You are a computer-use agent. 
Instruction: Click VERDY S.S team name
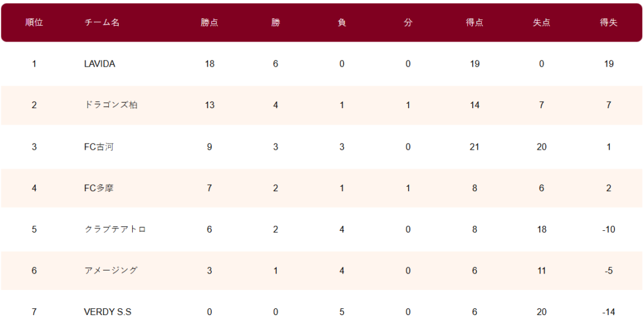pos(108,312)
